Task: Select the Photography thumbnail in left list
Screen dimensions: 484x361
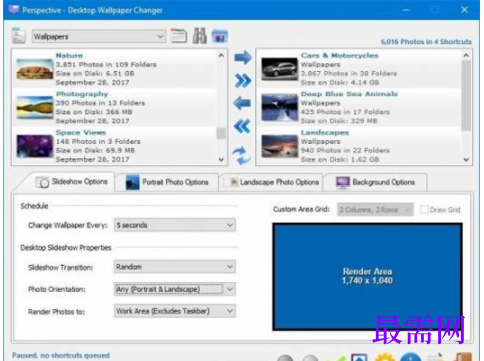Action: pyautogui.click(x=35, y=108)
